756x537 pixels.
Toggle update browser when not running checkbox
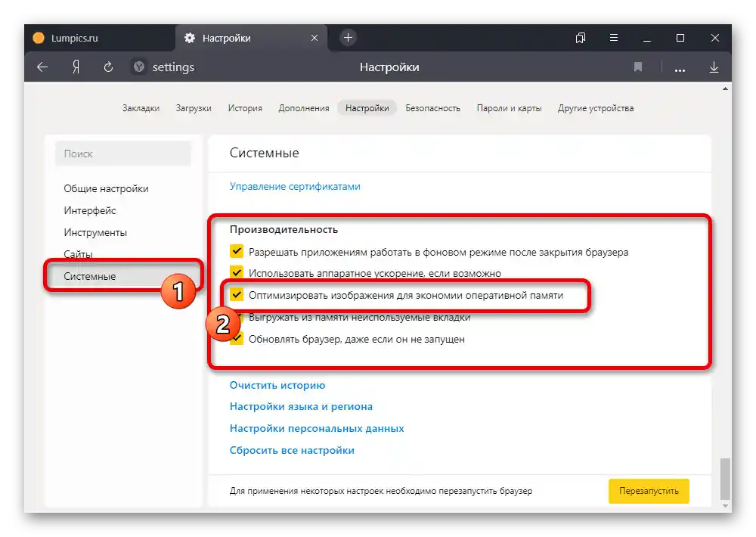[237, 339]
